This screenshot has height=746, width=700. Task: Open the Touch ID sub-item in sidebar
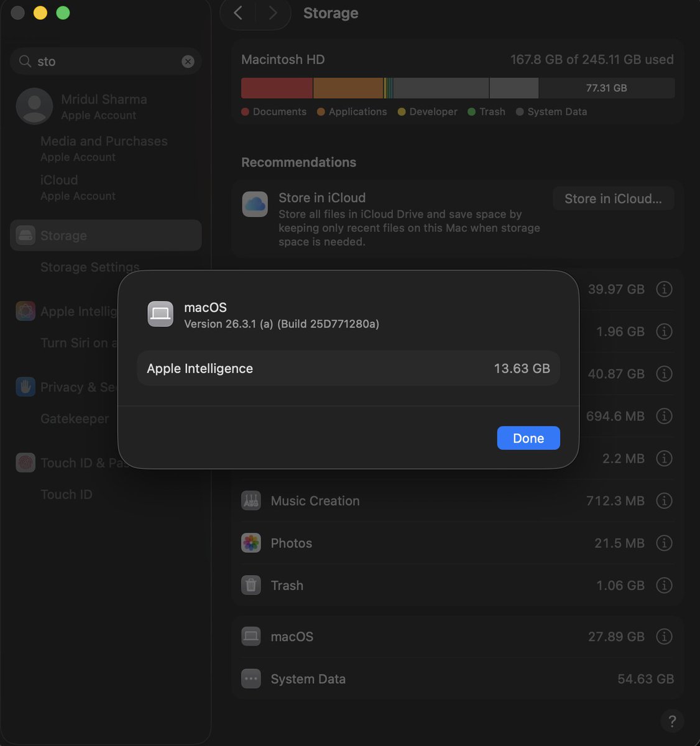[x=67, y=495]
